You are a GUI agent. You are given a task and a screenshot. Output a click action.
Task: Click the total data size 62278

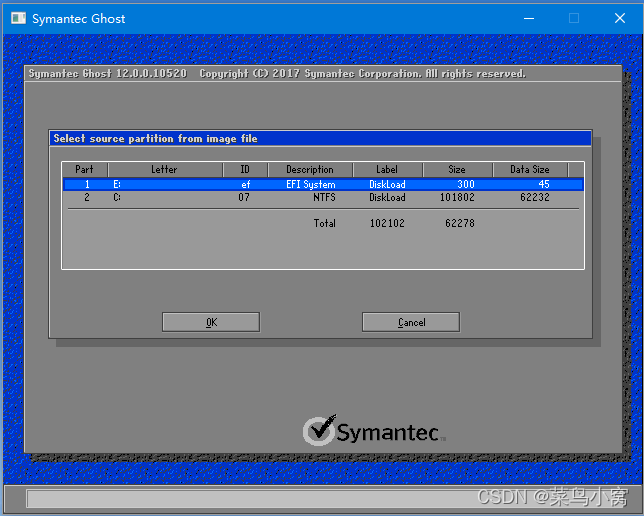coord(460,223)
